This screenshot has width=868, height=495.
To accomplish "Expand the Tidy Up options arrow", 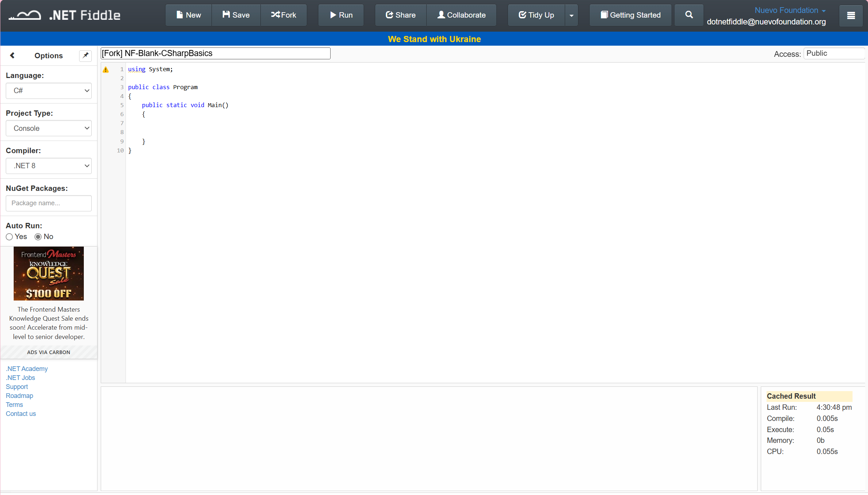I will tap(571, 15).
